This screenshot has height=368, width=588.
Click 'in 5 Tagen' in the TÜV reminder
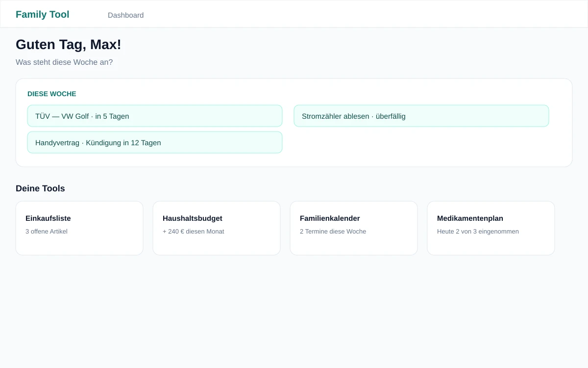coord(112,116)
